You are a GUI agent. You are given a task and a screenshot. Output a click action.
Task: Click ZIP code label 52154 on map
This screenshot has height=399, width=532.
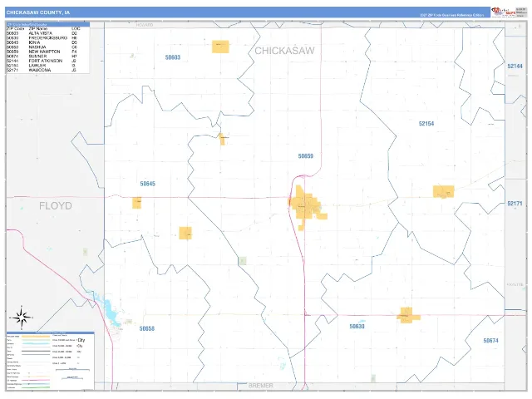coord(426,124)
